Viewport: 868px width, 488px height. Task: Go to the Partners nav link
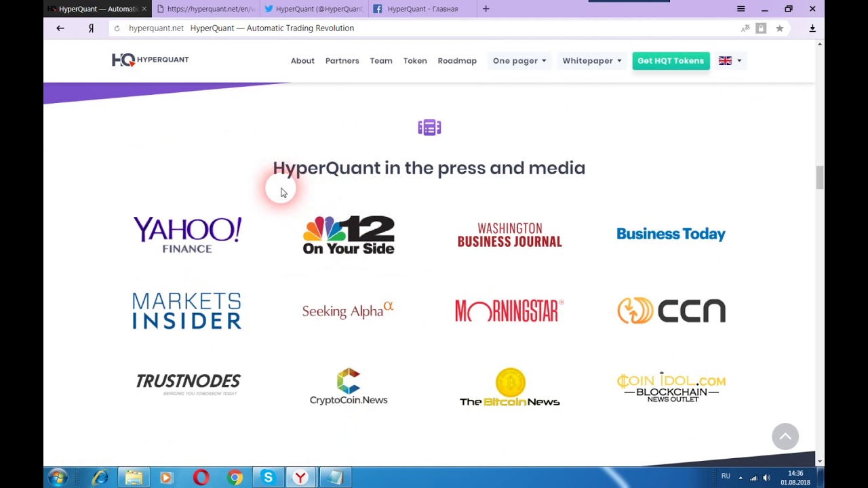[342, 61]
